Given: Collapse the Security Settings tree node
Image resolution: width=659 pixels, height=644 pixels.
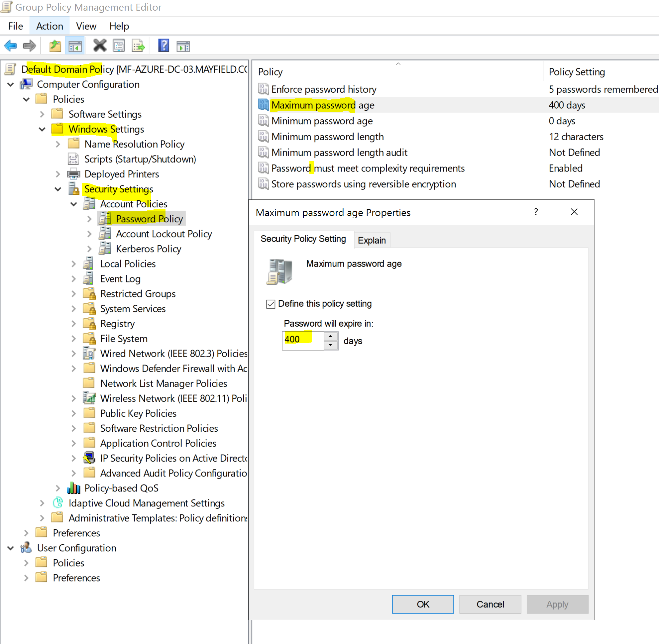Looking at the screenshot, I should (58, 189).
